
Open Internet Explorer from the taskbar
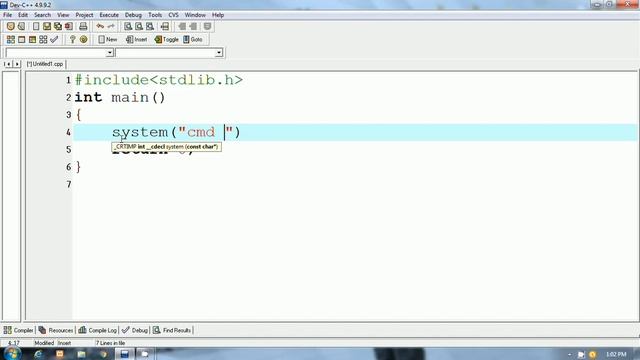click(38, 354)
